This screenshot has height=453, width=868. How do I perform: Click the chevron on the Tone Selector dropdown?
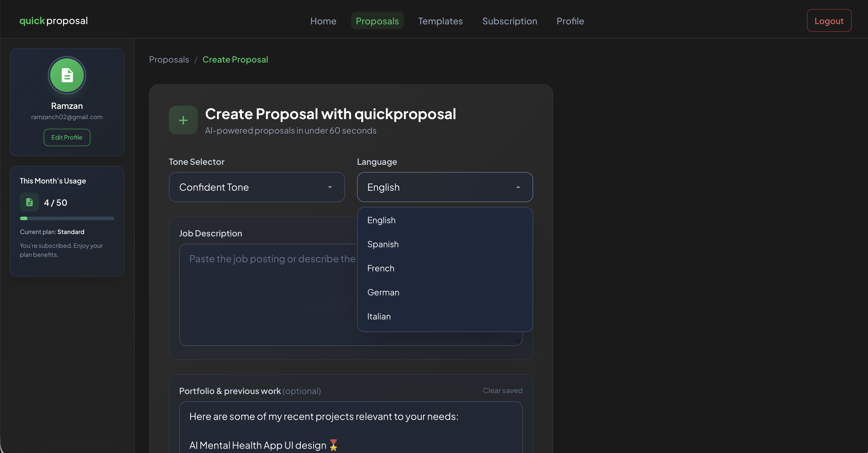330,187
